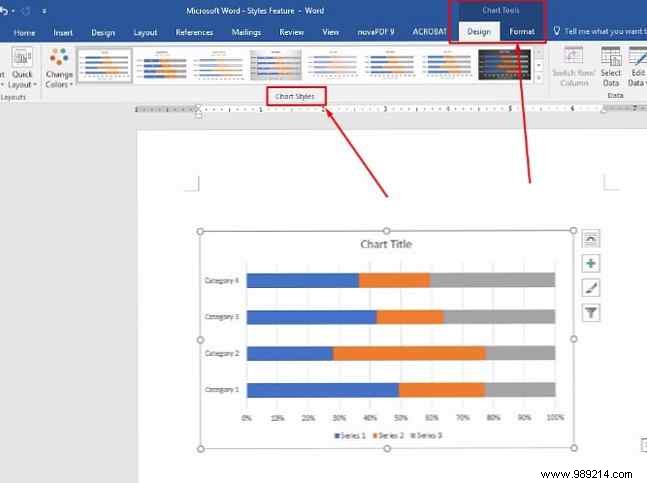
Task: Open the View ribbon tab
Action: (330, 33)
